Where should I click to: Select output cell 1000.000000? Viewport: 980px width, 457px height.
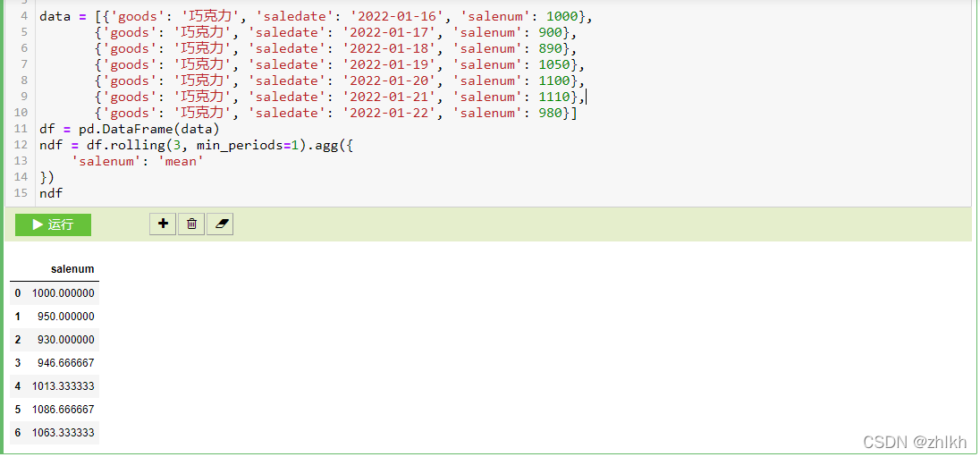pos(63,293)
